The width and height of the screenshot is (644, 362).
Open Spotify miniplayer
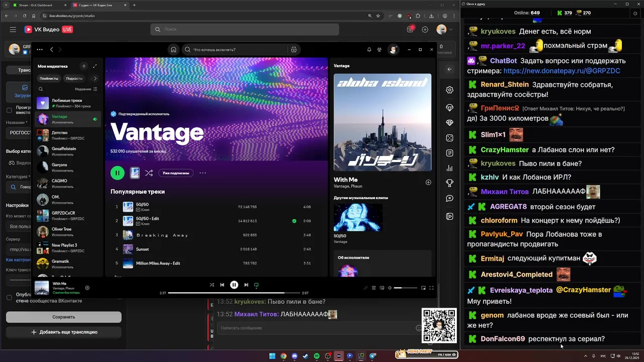423,288
